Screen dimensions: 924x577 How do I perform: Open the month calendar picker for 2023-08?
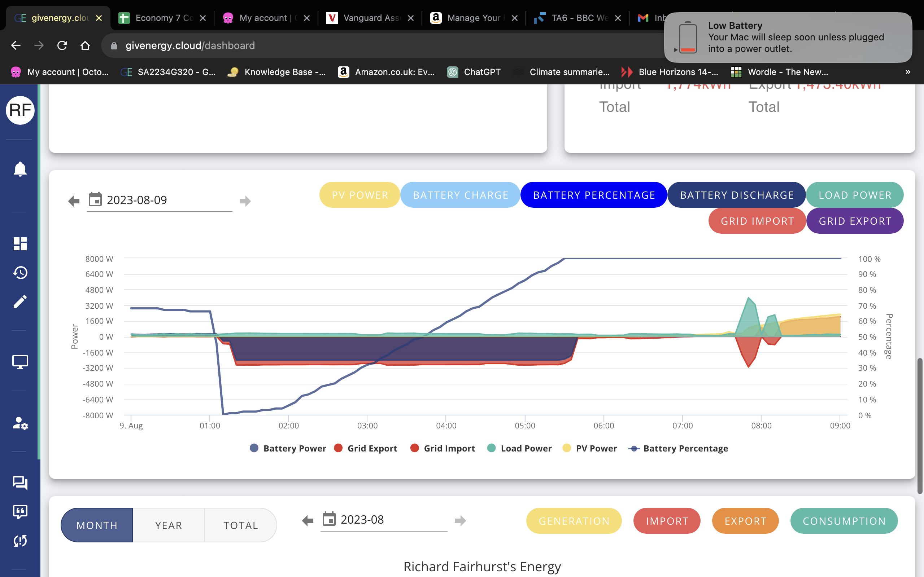click(x=329, y=519)
